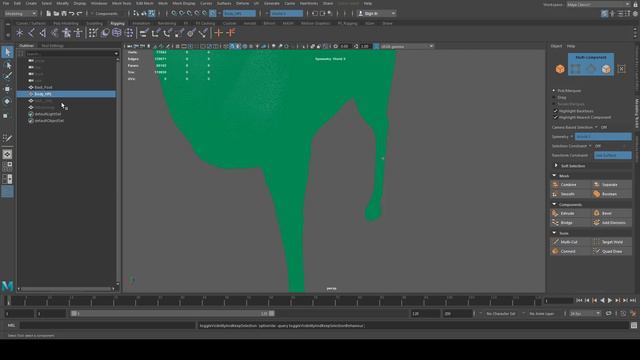The height and width of the screenshot is (360, 640).
Task: Click the Create Joints shelf icon
Action: point(31,33)
